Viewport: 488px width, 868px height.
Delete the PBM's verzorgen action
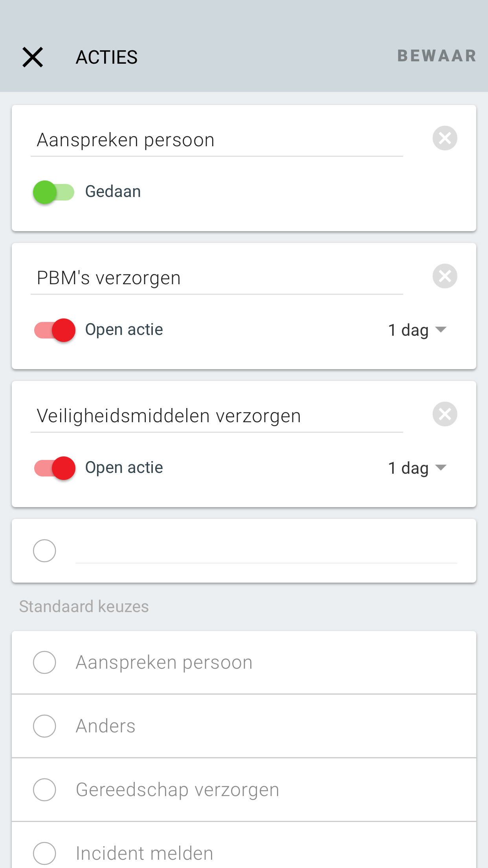pos(445,276)
